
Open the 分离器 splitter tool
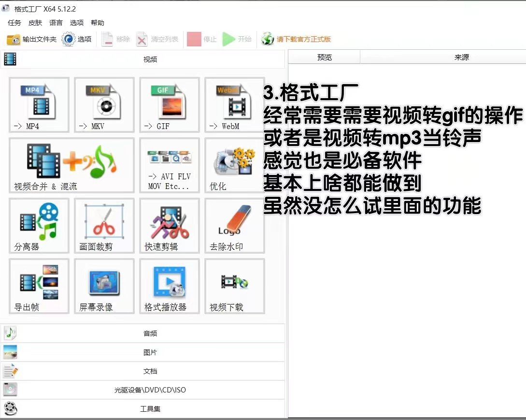pos(39,226)
